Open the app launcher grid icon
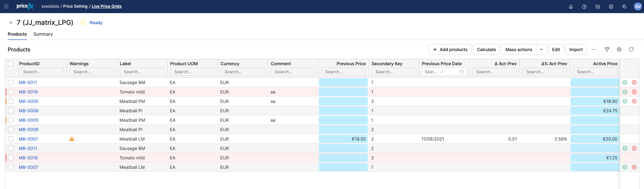644x189 pixels. point(6,6)
